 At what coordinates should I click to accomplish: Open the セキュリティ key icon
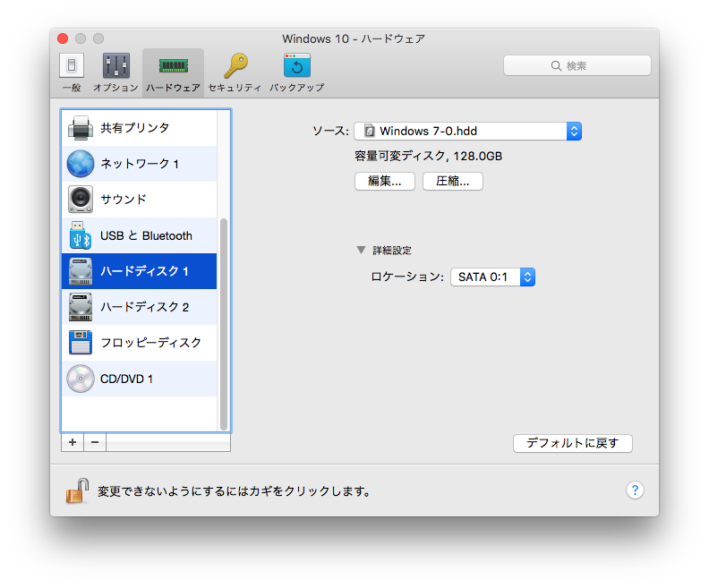pyautogui.click(x=235, y=66)
